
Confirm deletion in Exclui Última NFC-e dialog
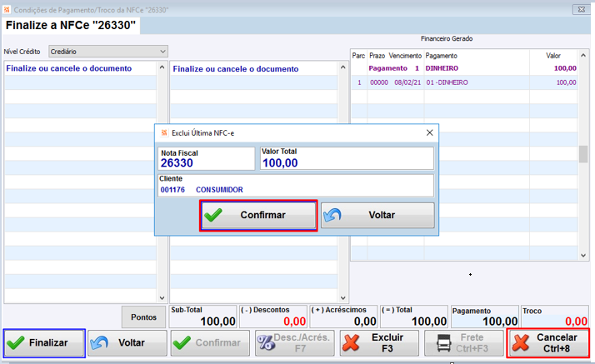(x=258, y=216)
